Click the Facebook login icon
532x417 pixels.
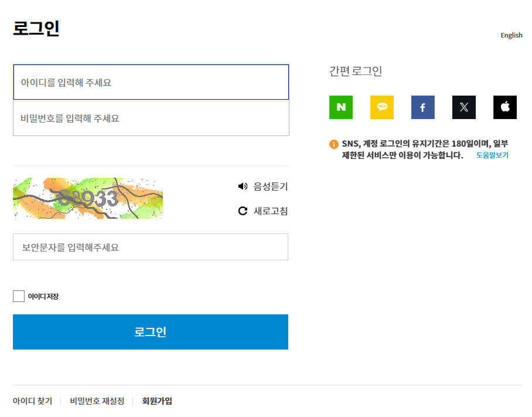coord(422,107)
